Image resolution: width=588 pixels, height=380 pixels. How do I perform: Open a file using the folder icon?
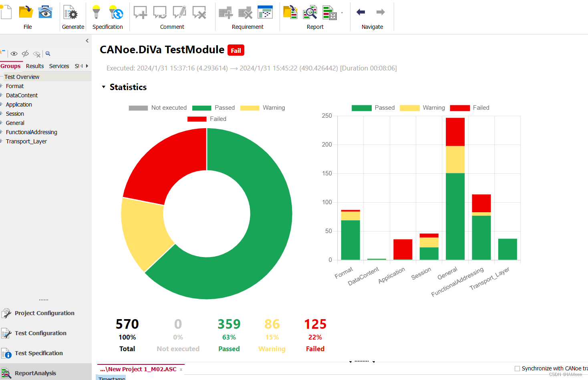(x=26, y=12)
